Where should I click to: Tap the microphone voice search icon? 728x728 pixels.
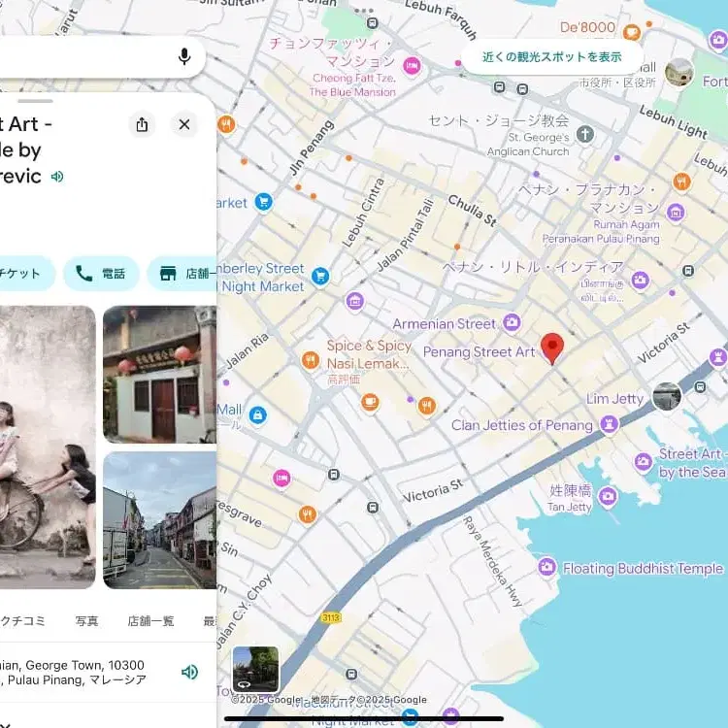point(184,56)
